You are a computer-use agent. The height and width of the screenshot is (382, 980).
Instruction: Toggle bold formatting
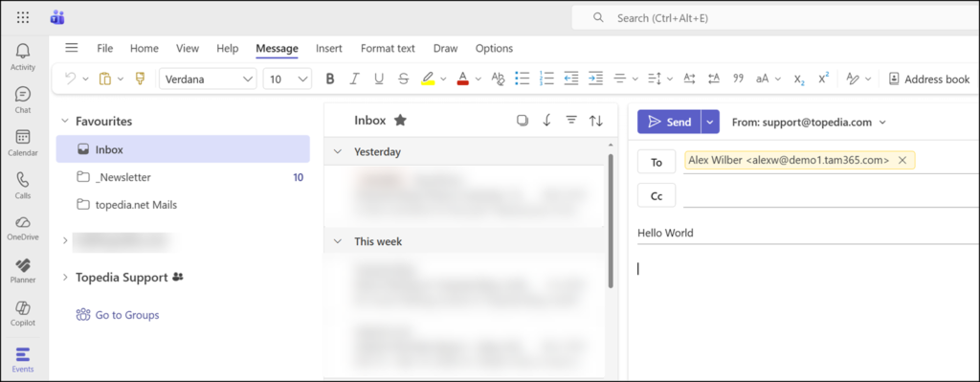tap(330, 79)
